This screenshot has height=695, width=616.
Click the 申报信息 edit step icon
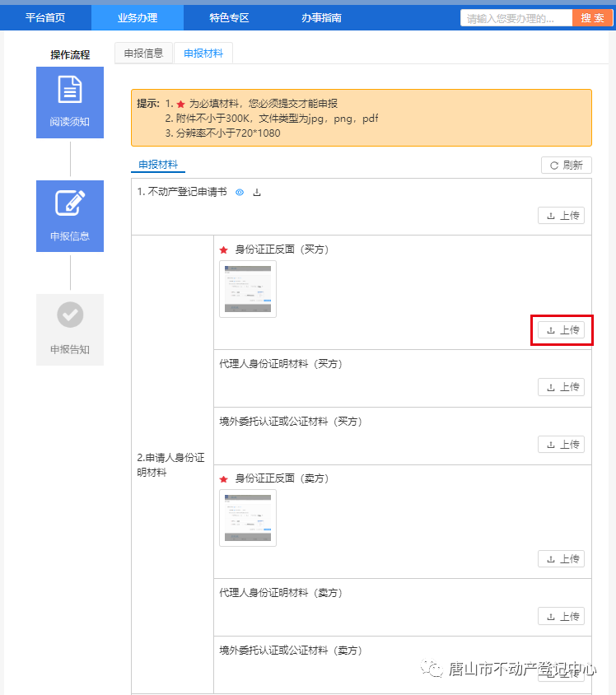click(x=70, y=203)
